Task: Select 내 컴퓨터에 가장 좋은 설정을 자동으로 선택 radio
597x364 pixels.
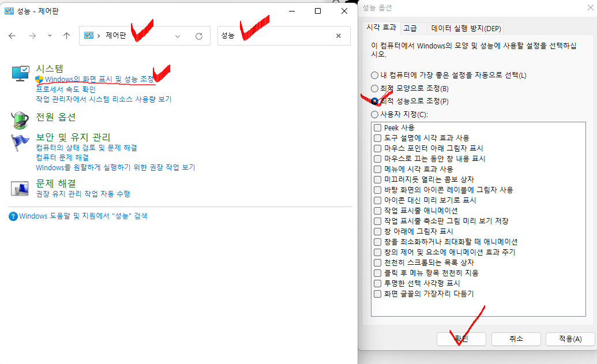Action: click(x=375, y=76)
